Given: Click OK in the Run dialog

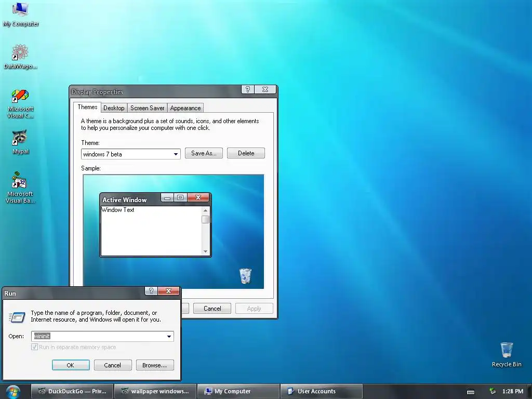Looking at the screenshot, I should [x=71, y=365].
